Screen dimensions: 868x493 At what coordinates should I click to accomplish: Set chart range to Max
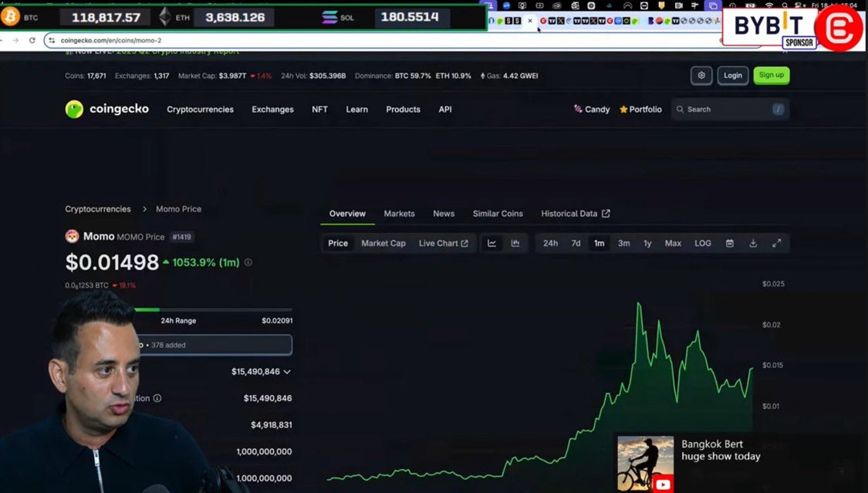coord(673,243)
